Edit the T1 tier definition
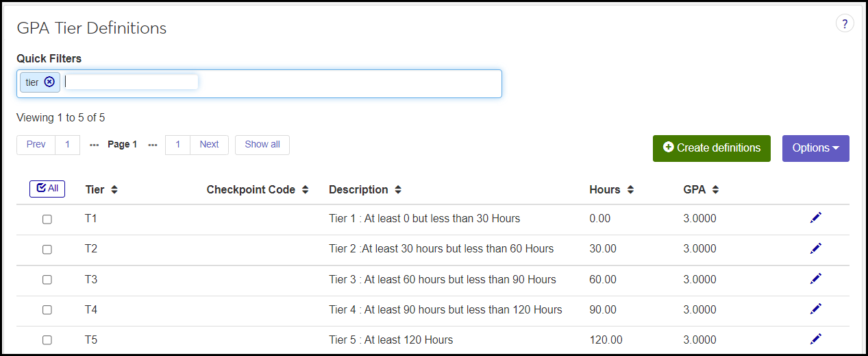The height and width of the screenshot is (356, 868). click(815, 218)
